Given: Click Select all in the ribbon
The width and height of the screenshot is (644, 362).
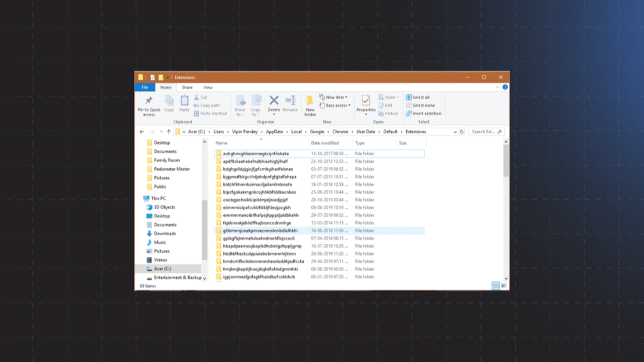Looking at the screenshot, I should (x=421, y=97).
